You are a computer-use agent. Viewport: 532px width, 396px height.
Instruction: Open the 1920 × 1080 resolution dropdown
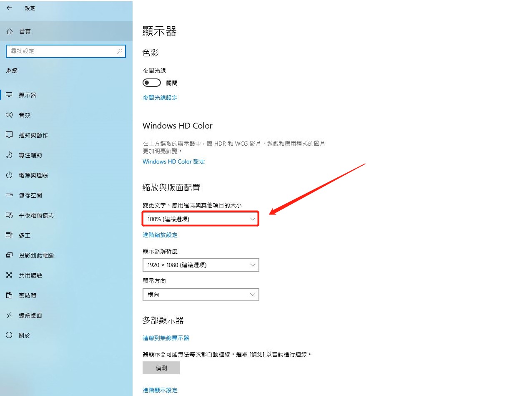coord(201,265)
